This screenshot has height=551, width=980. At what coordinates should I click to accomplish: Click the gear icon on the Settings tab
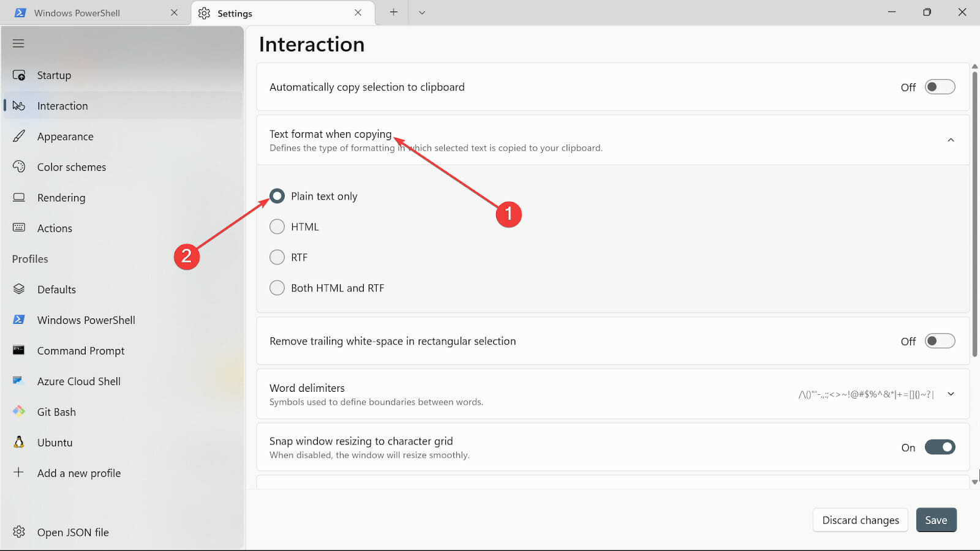click(204, 13)
